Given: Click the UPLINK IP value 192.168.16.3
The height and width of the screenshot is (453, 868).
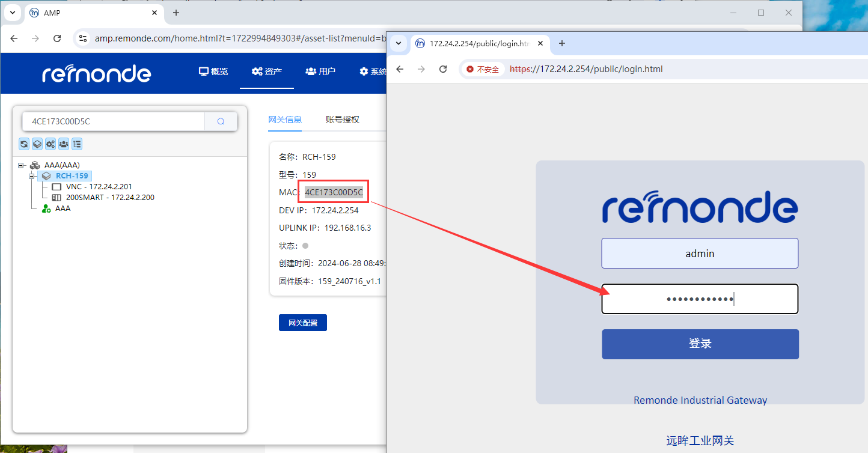Looking at the screenshot, I should point(347,228).
